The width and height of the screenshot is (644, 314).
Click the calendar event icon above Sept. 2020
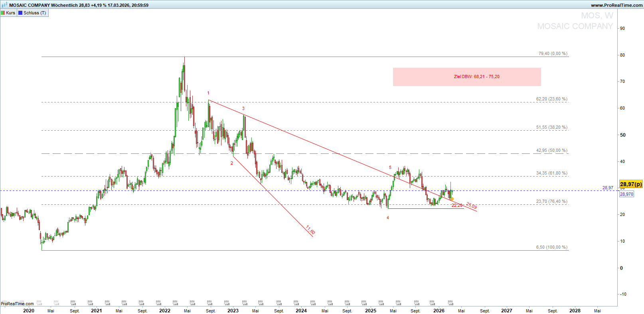[73, 303]
